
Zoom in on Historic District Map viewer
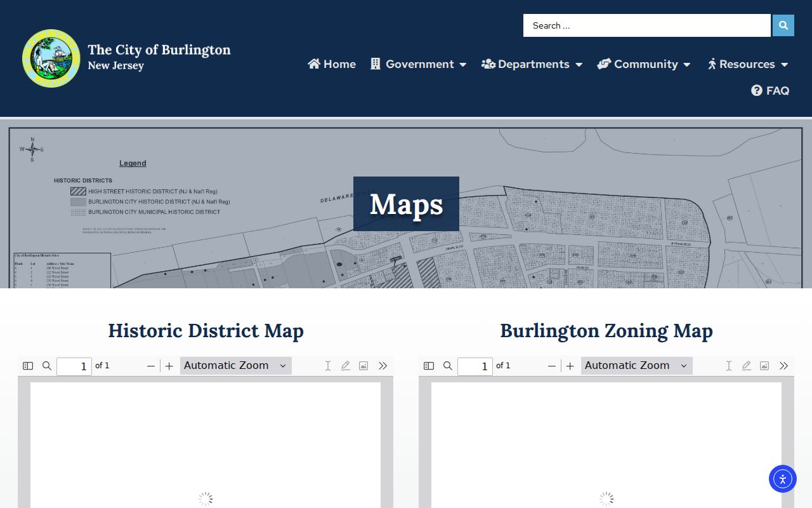[169, 366]
